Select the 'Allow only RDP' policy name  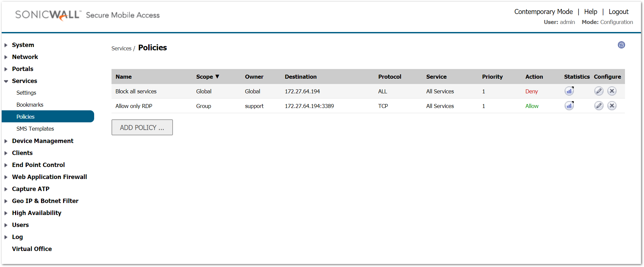[134, 106]
